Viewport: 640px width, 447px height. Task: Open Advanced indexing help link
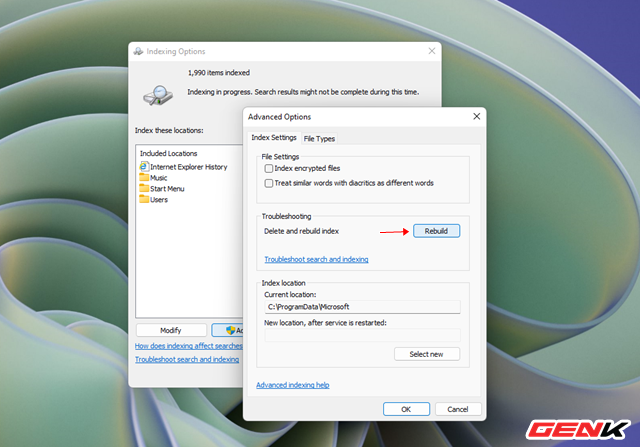293,385
